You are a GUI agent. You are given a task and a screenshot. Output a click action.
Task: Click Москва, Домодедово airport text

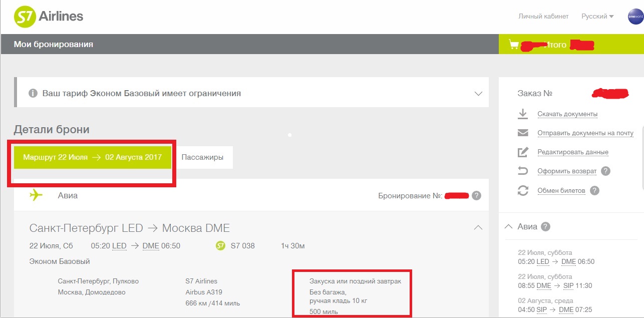pos(92,292)
